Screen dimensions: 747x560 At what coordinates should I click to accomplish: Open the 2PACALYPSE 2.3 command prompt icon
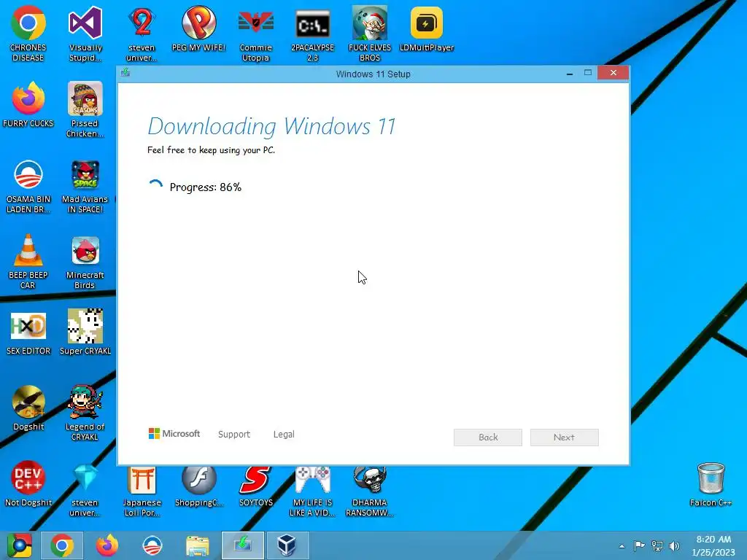[312, 34]
